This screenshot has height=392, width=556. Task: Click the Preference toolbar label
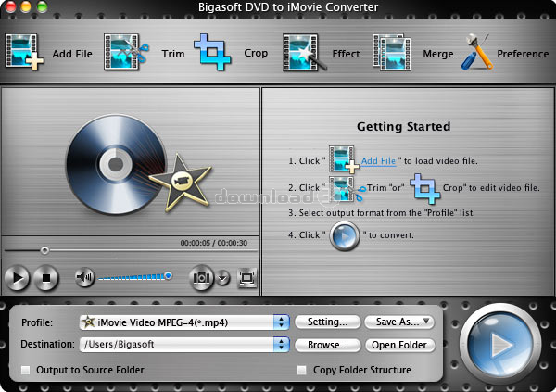523,54
